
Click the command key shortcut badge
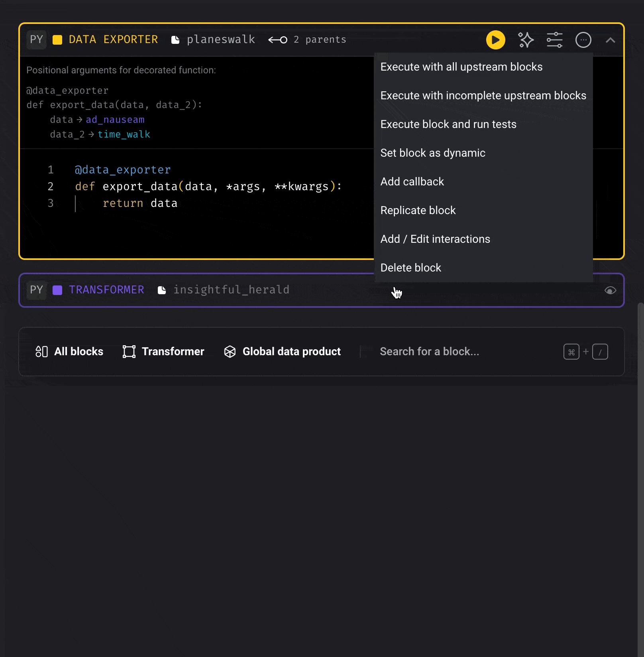(571, 352)
